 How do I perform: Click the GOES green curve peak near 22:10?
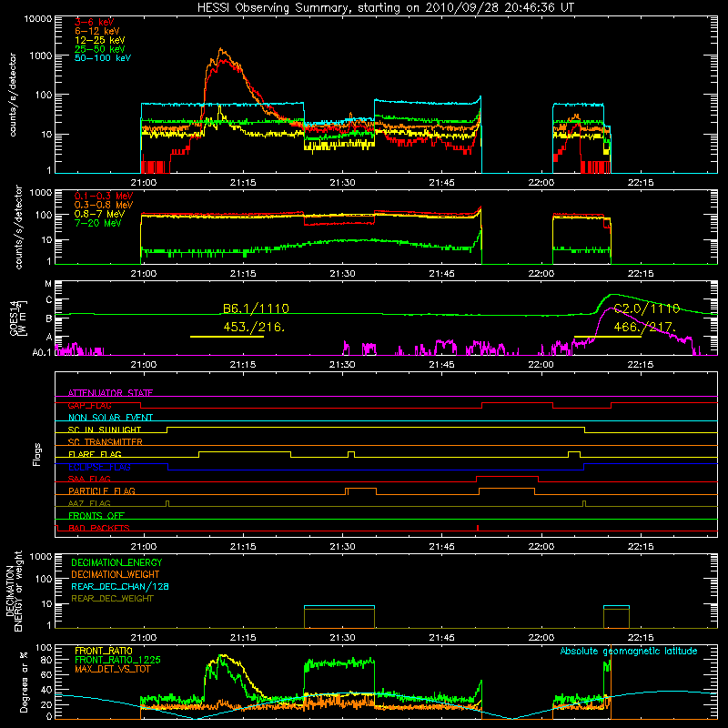click(x=613, y=294)
